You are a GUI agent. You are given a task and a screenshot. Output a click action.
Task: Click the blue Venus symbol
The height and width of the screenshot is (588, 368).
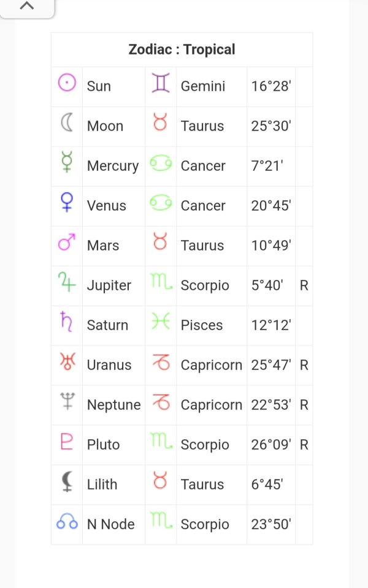[x=67, y=202]
